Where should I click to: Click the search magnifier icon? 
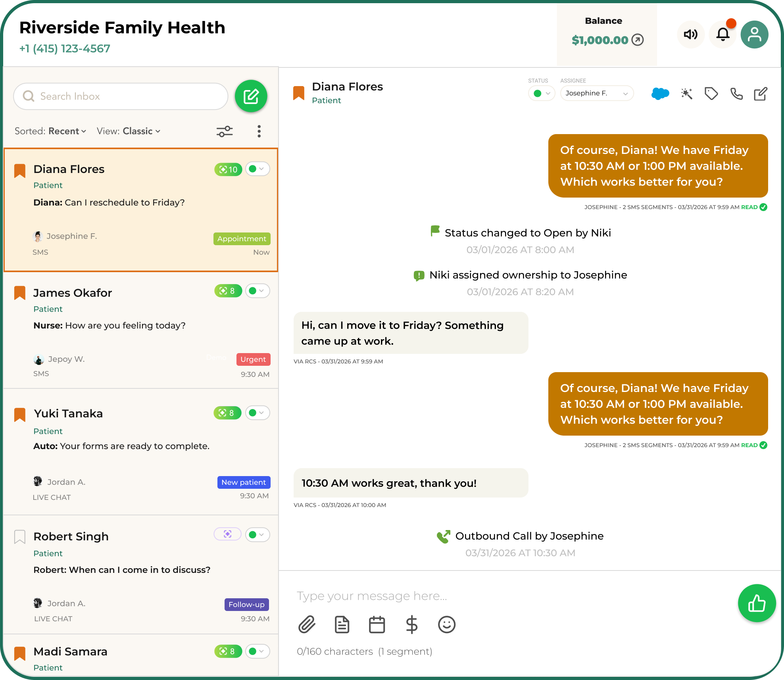click(29, 96)
